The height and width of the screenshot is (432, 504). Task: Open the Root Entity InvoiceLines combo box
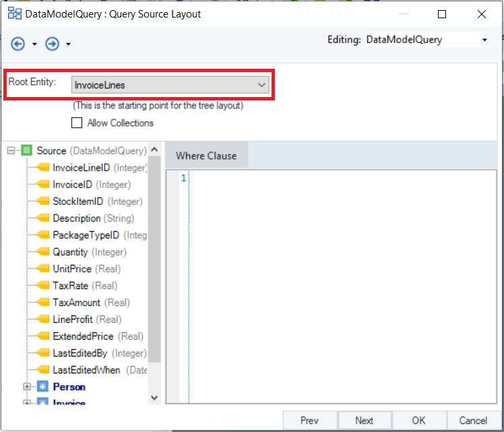pos(170,85)
